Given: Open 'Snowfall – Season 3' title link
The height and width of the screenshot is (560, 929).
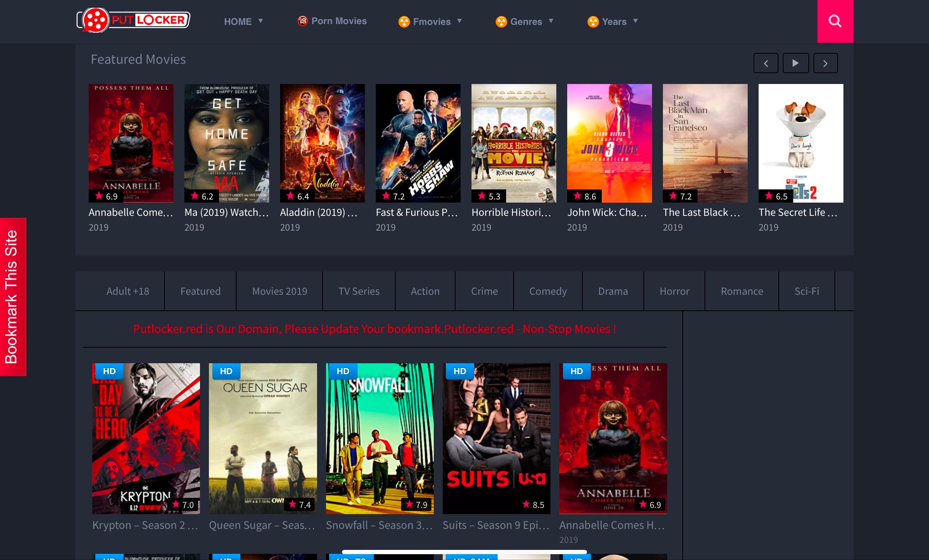Looking at the screenshot, I should pyautogui.click(x=379, y=525).
